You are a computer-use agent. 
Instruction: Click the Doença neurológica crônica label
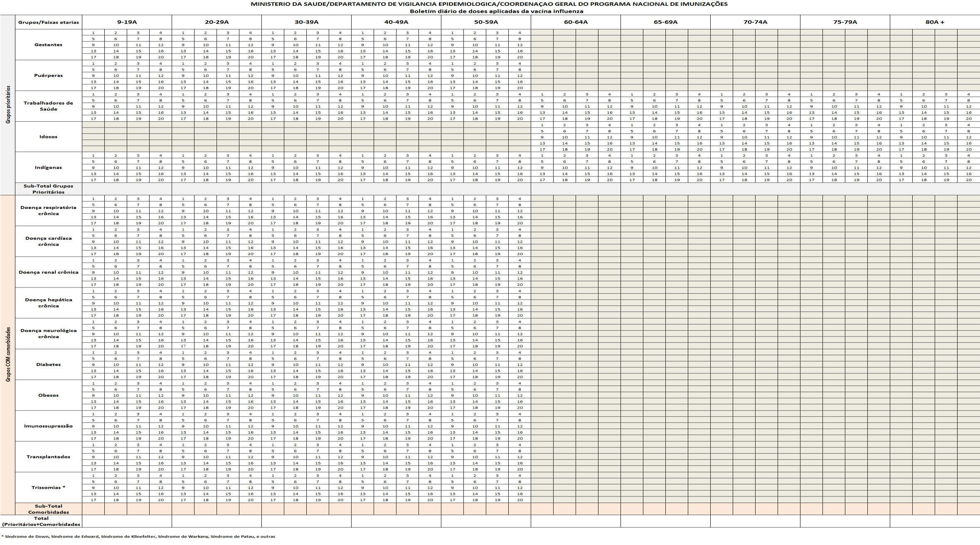[48, 334]
